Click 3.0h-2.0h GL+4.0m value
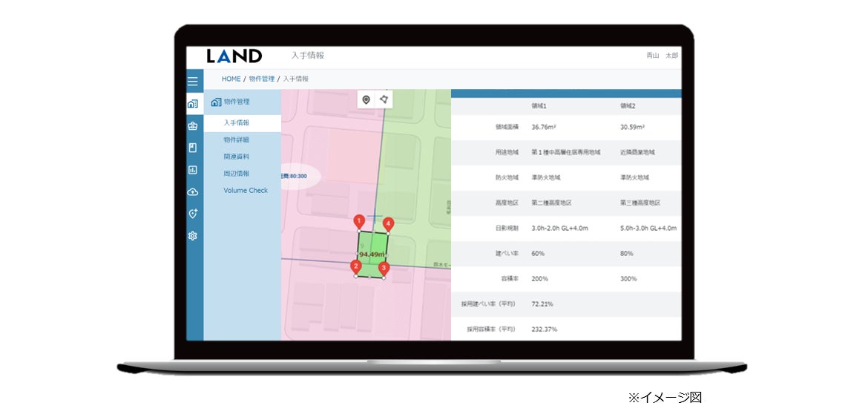Viewport: 868px width, 420px height. click(559, 228)
